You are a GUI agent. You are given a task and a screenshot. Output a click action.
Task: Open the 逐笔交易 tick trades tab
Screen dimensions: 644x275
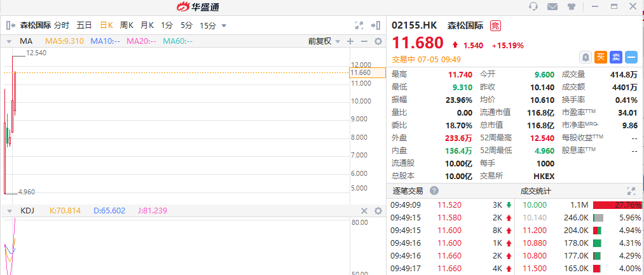[408, 191]
